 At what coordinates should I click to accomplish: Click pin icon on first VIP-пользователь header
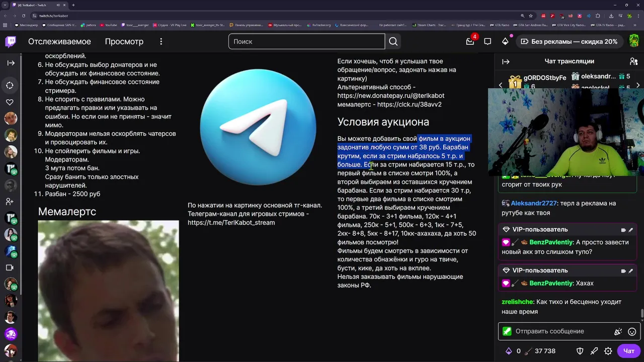[631, 230]
